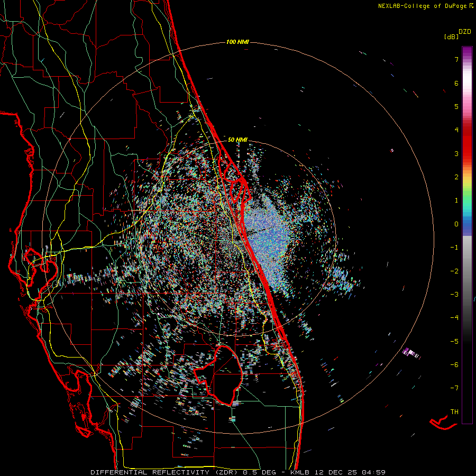This screenshot has width=476, height=476.
Task: Select the "6" label on the scale
Action: tap(456, 83)
